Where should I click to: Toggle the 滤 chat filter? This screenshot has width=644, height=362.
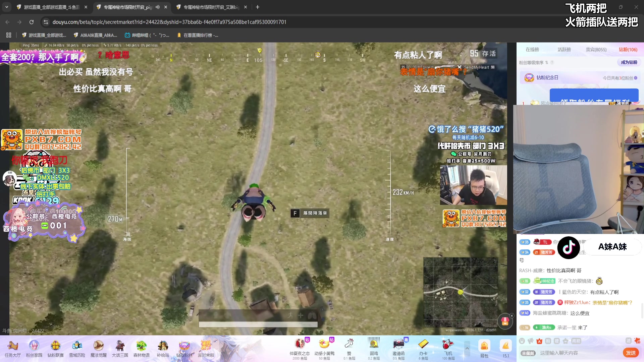pos(629,341)
